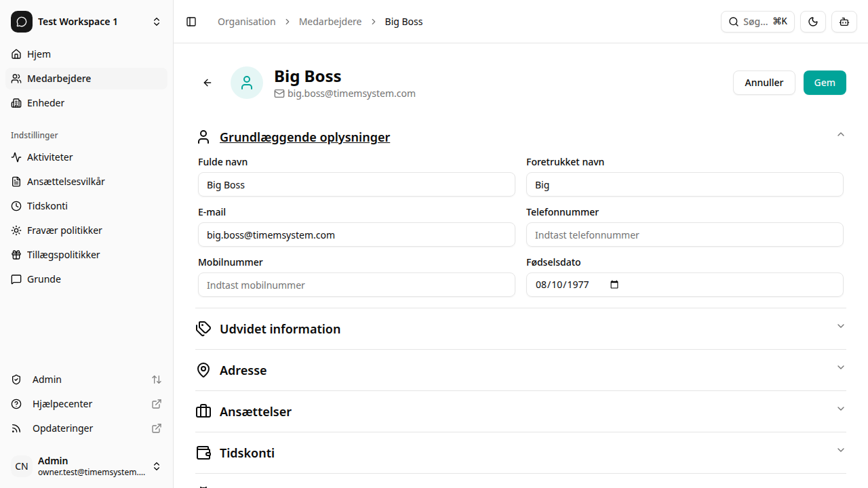Image resolution: width=868 pixels, height=488 pixels.
Task: Expand the Adresse section
Action: (x=520, y=370)
